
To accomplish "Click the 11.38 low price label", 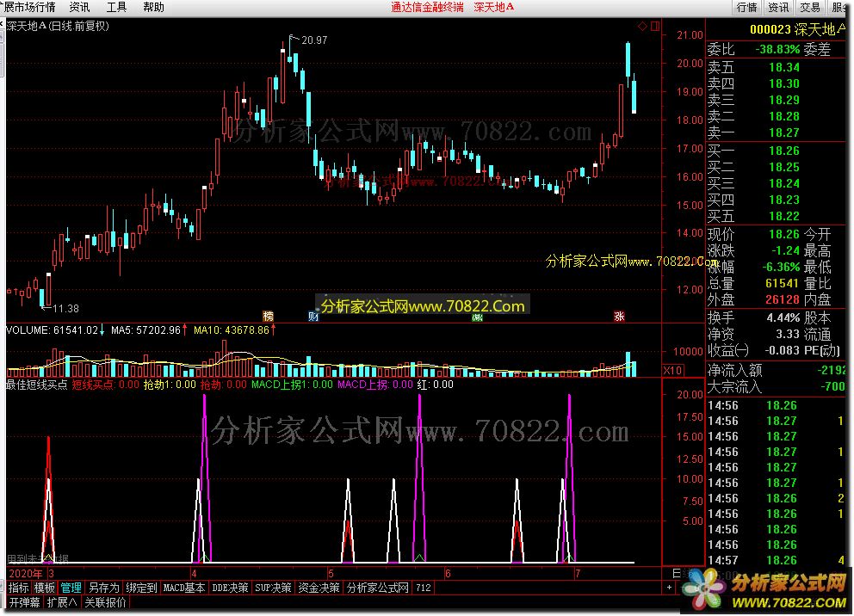I will [x=66, y=309].
